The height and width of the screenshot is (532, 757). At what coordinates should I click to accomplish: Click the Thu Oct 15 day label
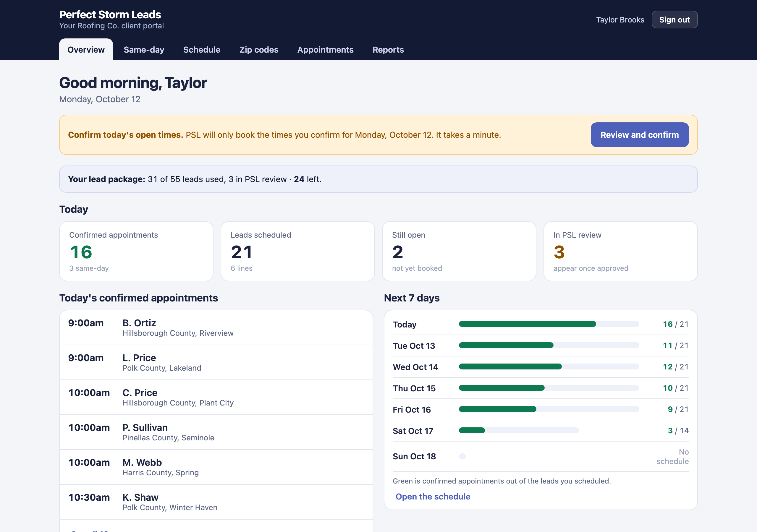pyautogui.click(x=414, y=388)
